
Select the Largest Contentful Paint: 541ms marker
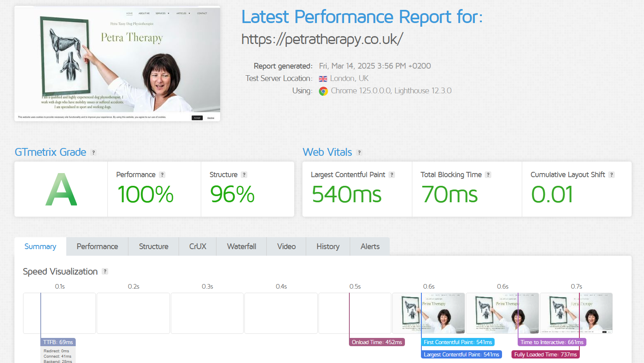pos(461,354)
